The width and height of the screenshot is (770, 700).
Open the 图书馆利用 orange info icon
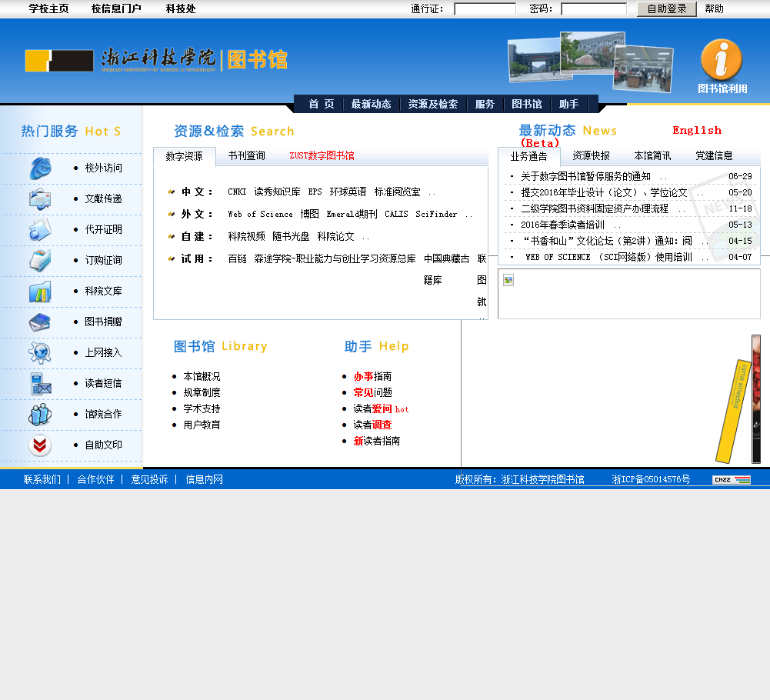pos(722,61)
